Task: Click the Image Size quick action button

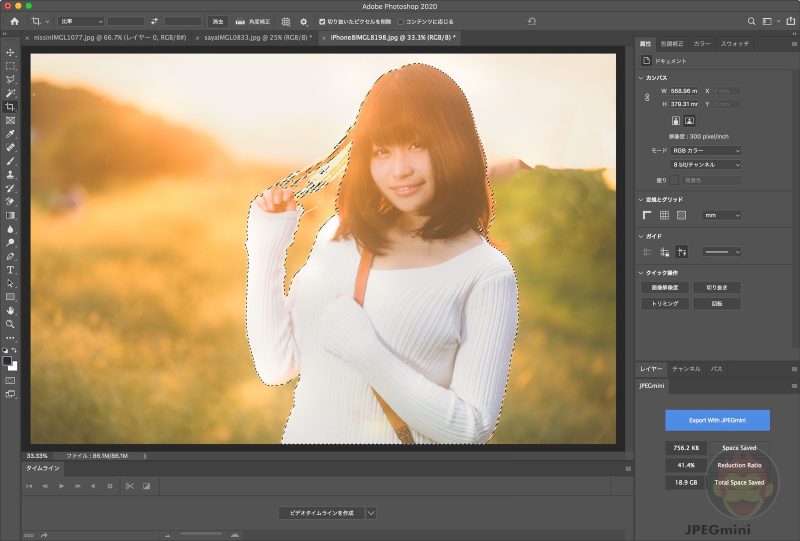Action: [x=665, y=288]
